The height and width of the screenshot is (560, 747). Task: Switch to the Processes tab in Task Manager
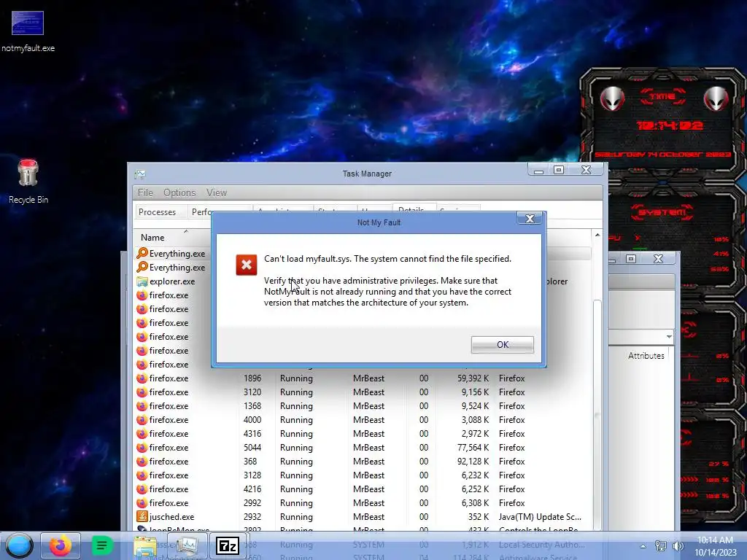point(158,212)
